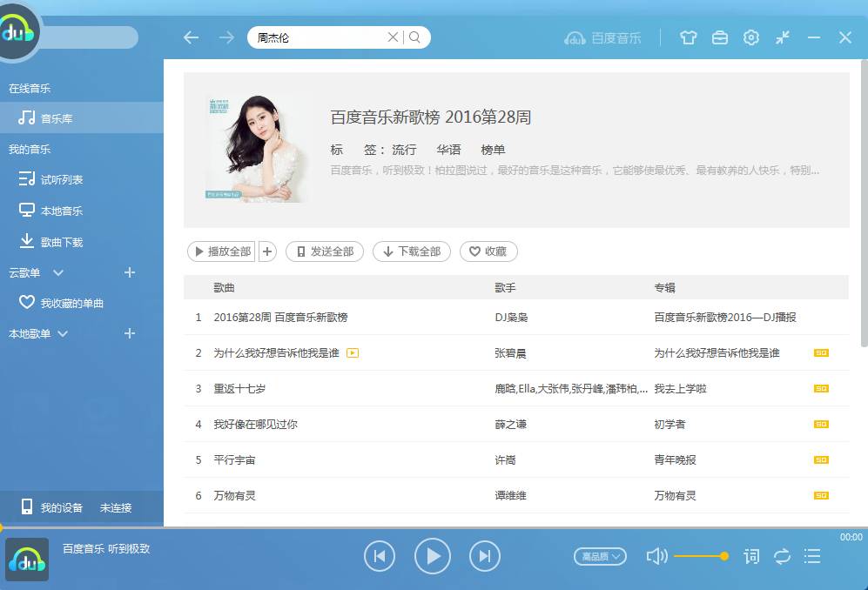Click artist 许嵩

point(505,460)
